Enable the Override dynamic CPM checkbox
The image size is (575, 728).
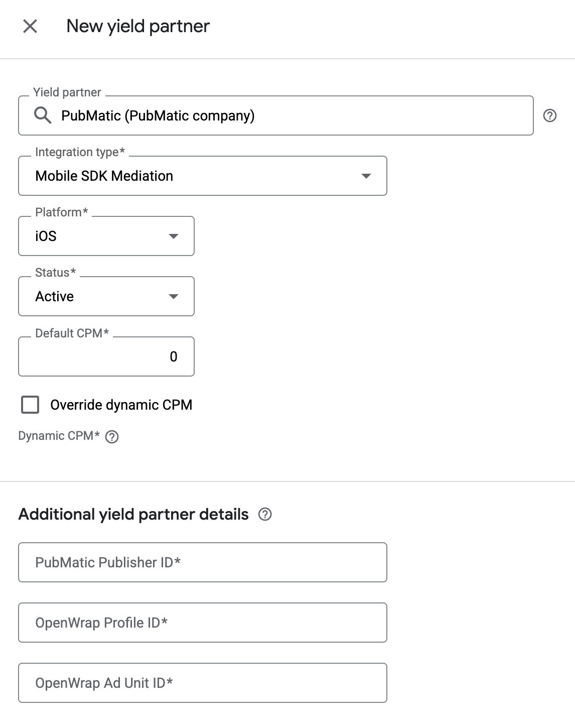coord(30,405)
